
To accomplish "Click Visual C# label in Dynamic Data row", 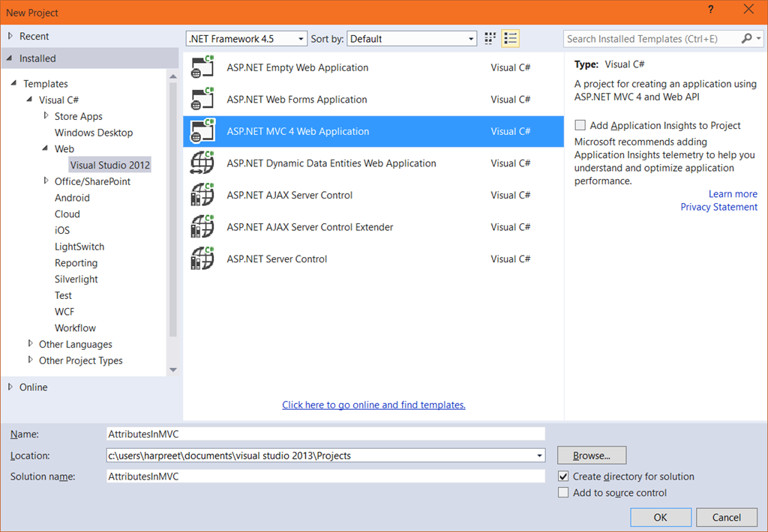I will point(510,163).
